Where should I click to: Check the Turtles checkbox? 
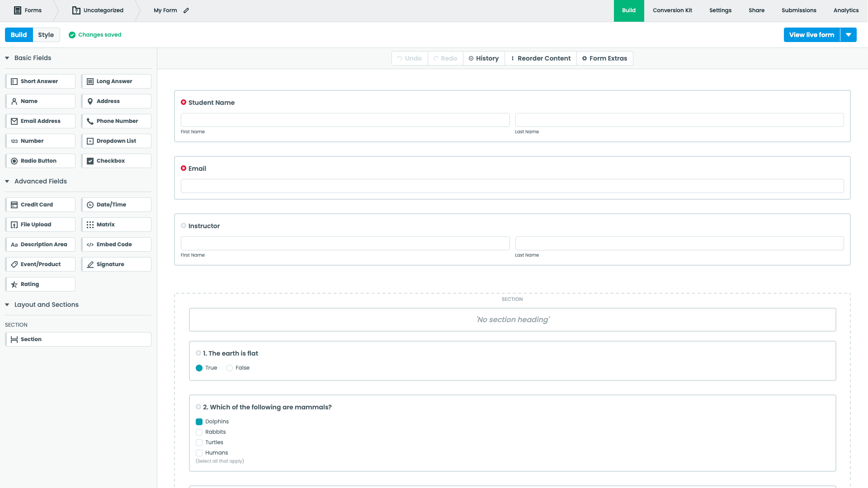point(199,442)
